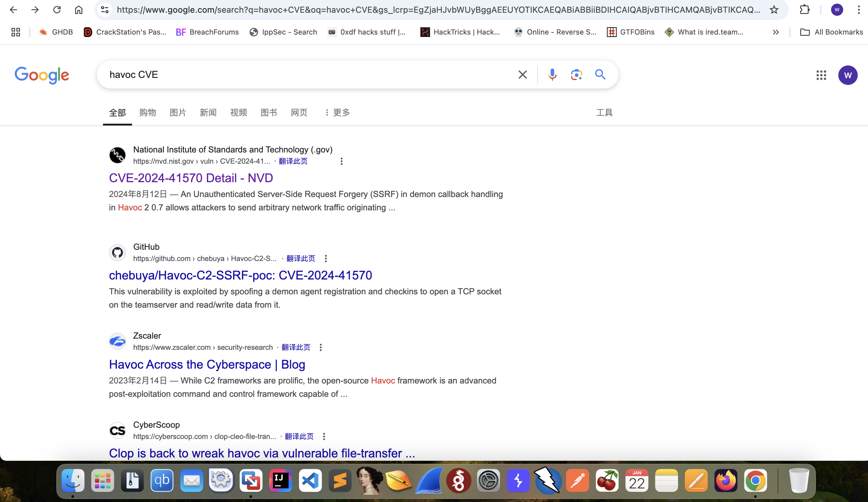The image size is (868, 502).
Task: Click the blue magnifier search button
Action: click(x=600, y=75)
